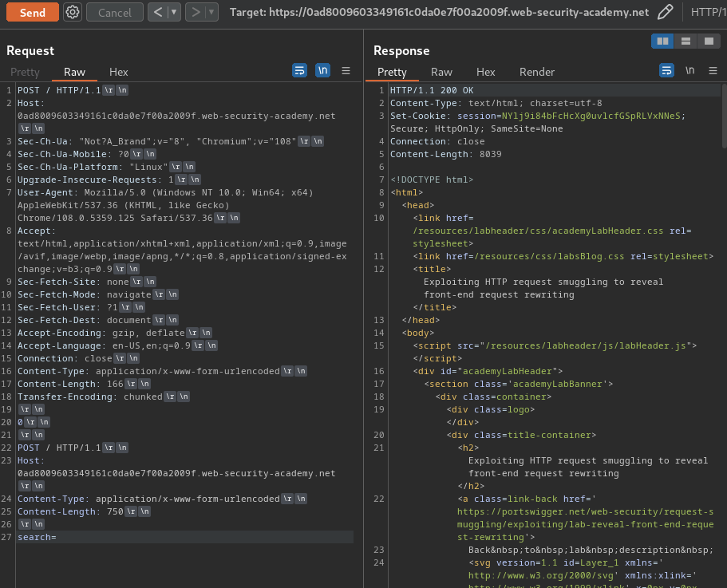This screenshot has height=588, width=727.
Task: Select Response Pretty tab
Action: [392, 72]
